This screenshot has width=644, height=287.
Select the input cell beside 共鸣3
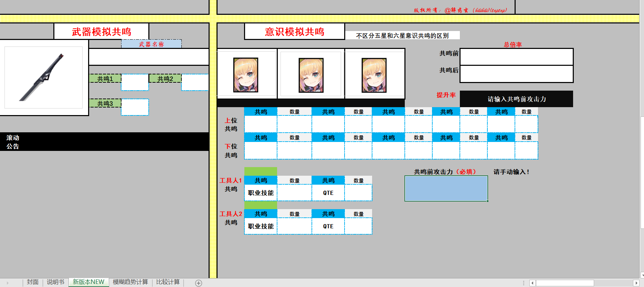[x=135, y=107]
